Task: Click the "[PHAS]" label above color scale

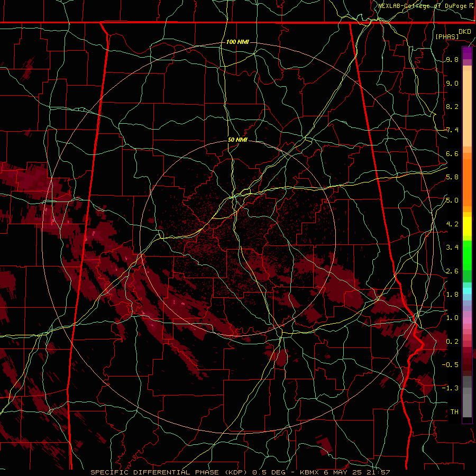Action: tap(447, 36)
